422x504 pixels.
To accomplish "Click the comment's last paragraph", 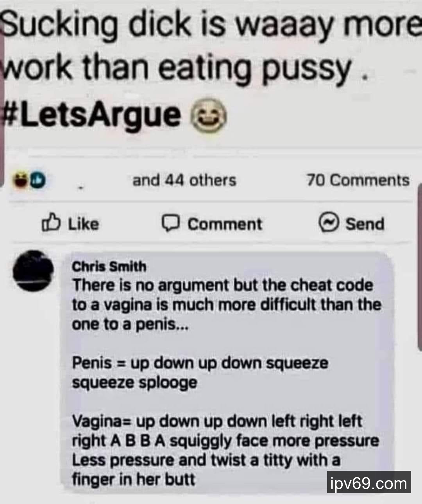I will [225, 450].
